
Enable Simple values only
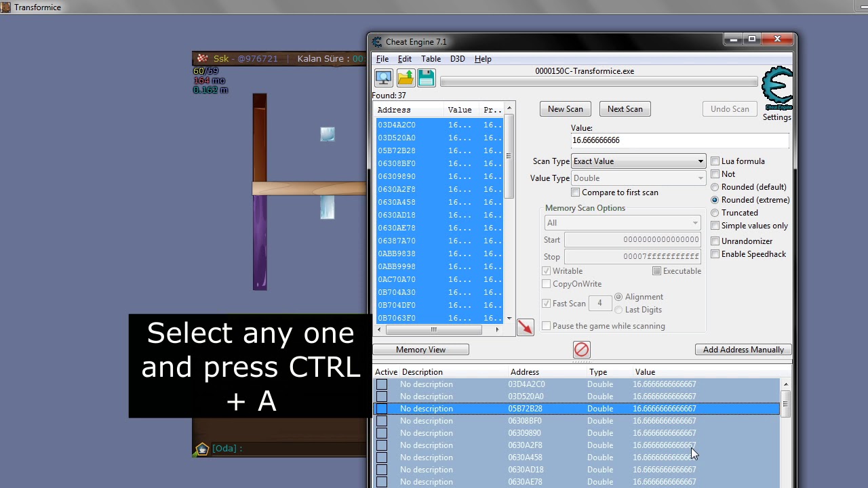tap(715, 226)
